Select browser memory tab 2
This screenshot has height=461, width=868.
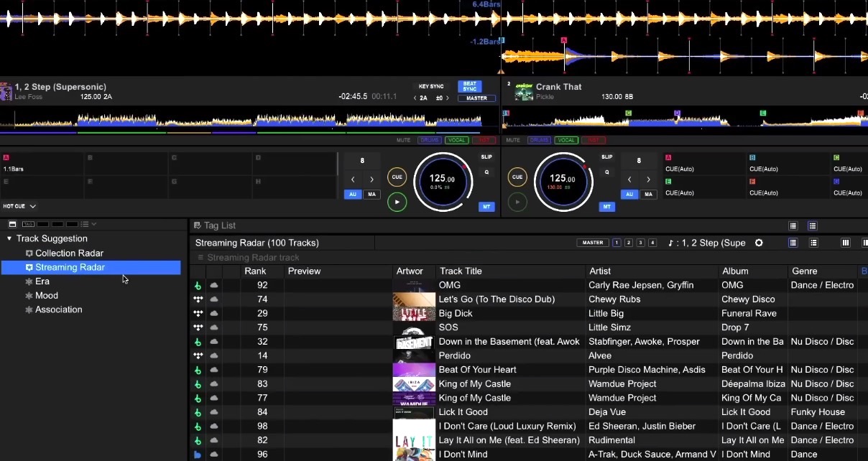pos(628,243)
